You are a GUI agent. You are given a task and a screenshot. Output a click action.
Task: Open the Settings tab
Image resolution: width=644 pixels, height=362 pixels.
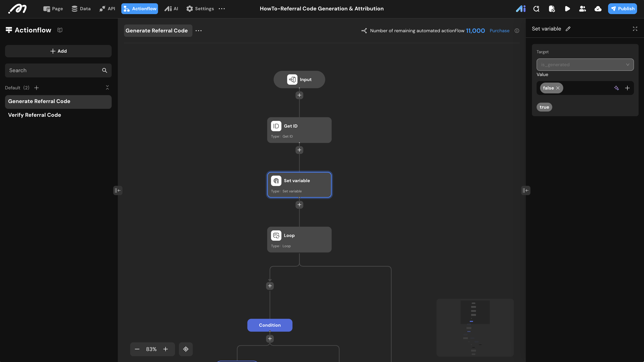click(x=200, y=9)
